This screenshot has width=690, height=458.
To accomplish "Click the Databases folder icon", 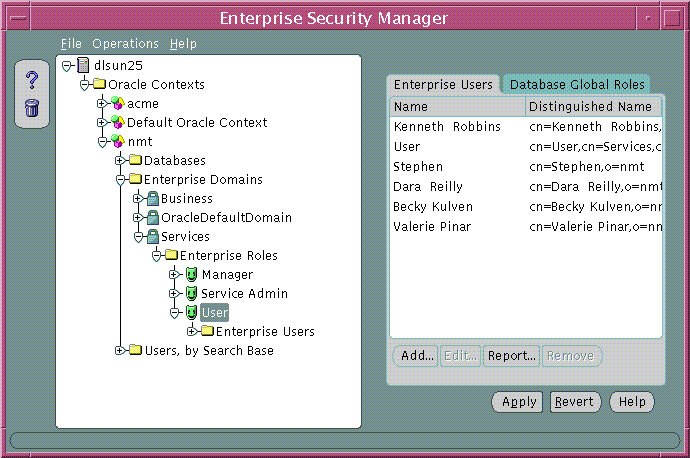I will pos(135,161).
